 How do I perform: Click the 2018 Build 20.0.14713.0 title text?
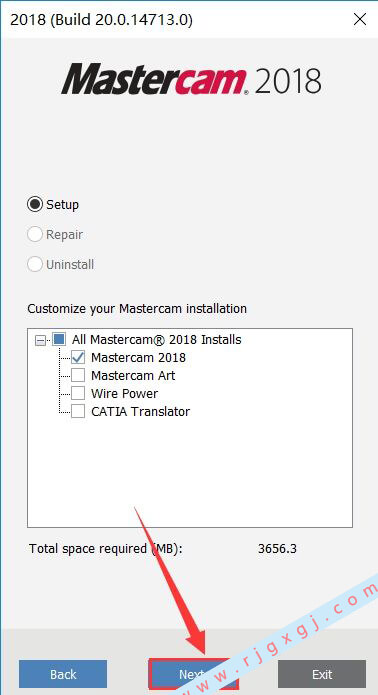[x=101, y=20]
